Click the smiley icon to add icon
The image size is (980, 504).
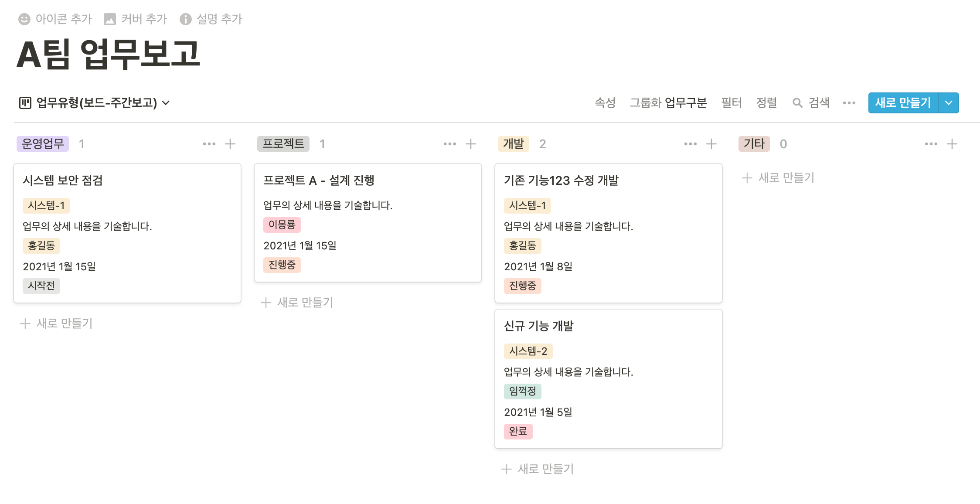pyautogui.click(x=24, y=19)
